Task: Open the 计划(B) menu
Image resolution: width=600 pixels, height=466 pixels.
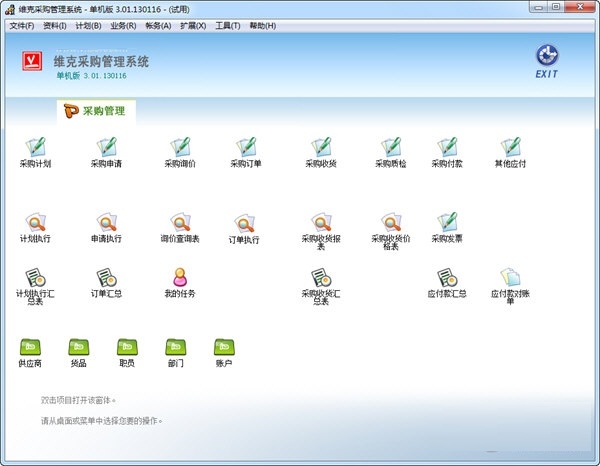Action: click(x=88, y=26)
